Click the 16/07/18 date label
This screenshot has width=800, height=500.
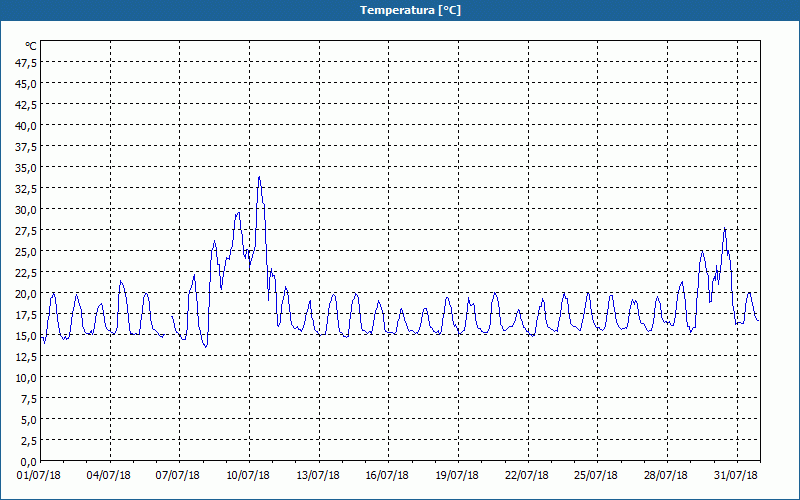[x=387, y=476]
